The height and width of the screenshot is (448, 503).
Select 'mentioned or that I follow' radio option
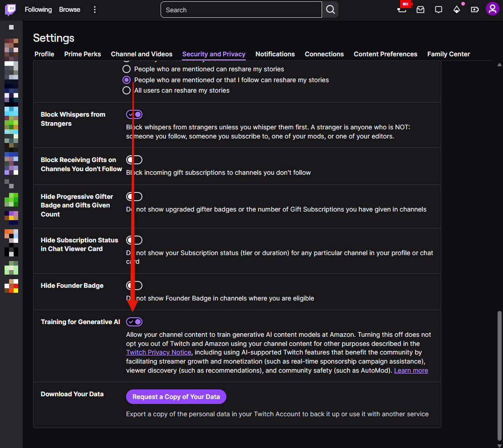click(x=127, y=80)
